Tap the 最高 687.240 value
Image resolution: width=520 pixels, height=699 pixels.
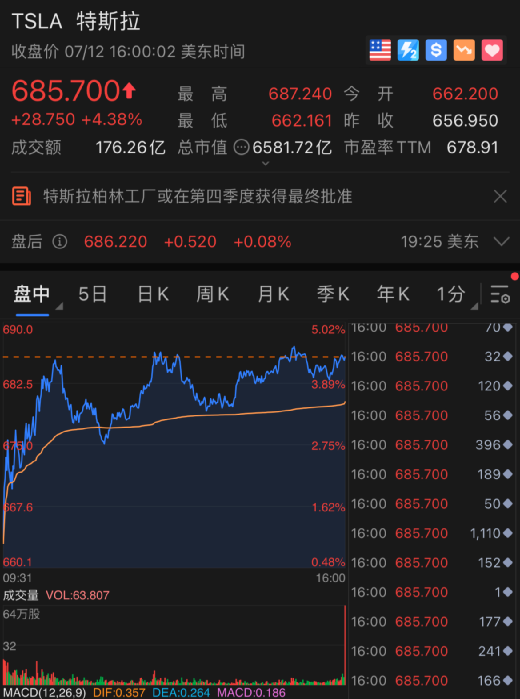click(x=300, y=94)
